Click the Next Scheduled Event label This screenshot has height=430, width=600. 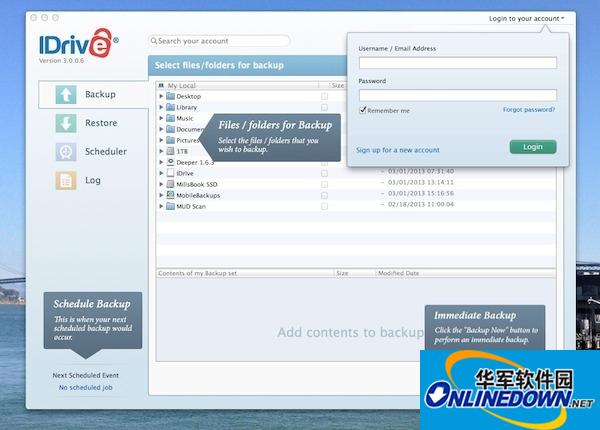pyautogui.click(x=85, y=375)
